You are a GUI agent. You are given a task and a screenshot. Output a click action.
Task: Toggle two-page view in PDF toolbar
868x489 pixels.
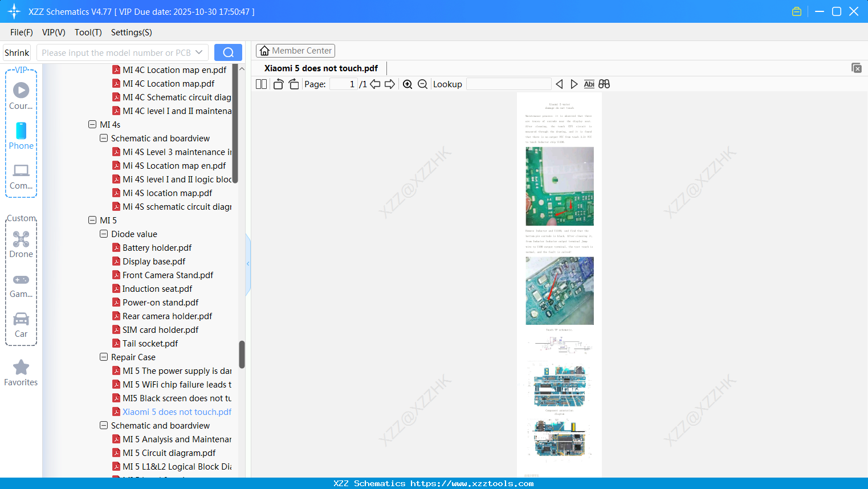[261, 84]
